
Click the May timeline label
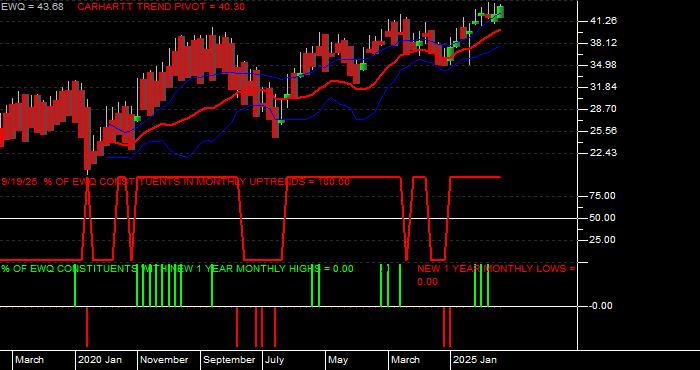[x=338, y=360]
